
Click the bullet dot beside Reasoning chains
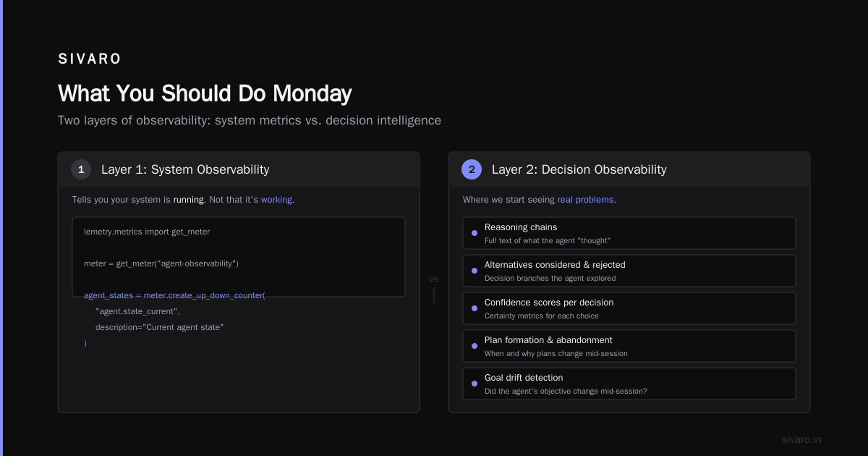point(475,233)
